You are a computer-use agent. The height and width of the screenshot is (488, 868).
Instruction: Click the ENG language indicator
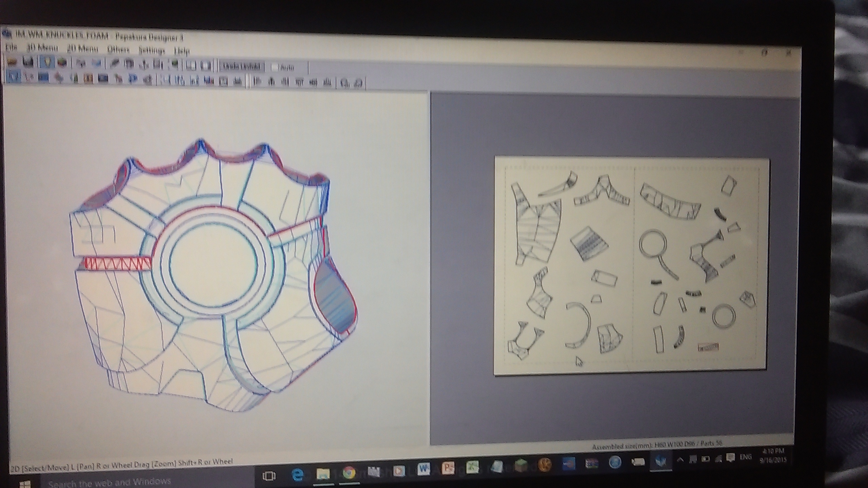[x=746, y=457]
